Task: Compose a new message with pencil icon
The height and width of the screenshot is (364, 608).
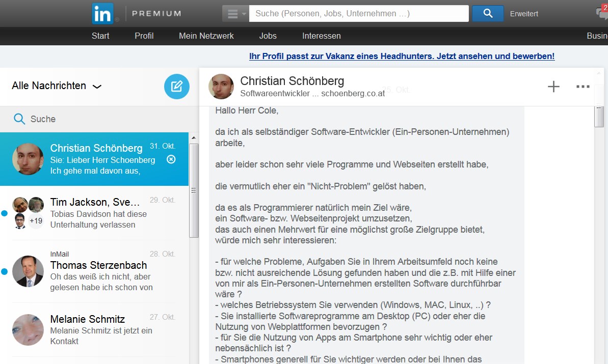Action: [x=176, y=87]
